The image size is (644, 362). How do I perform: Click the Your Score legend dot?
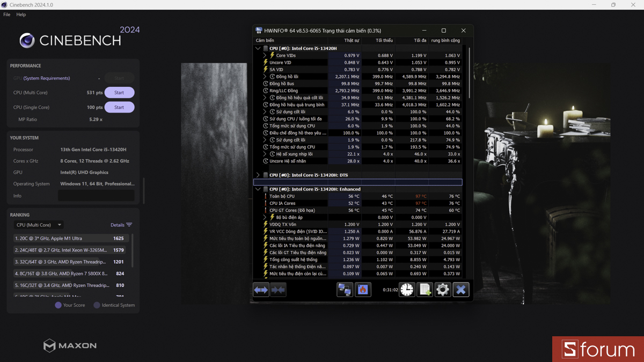pos(58,305)
